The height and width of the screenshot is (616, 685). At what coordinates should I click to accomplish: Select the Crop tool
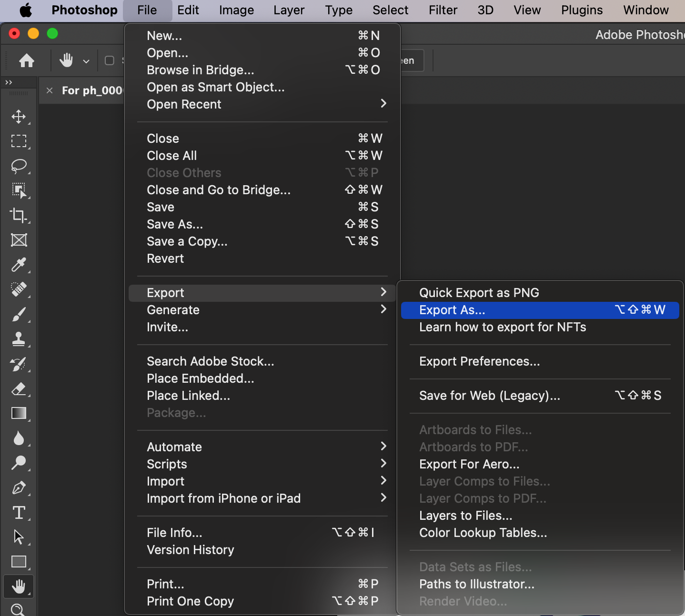[19, 215]
